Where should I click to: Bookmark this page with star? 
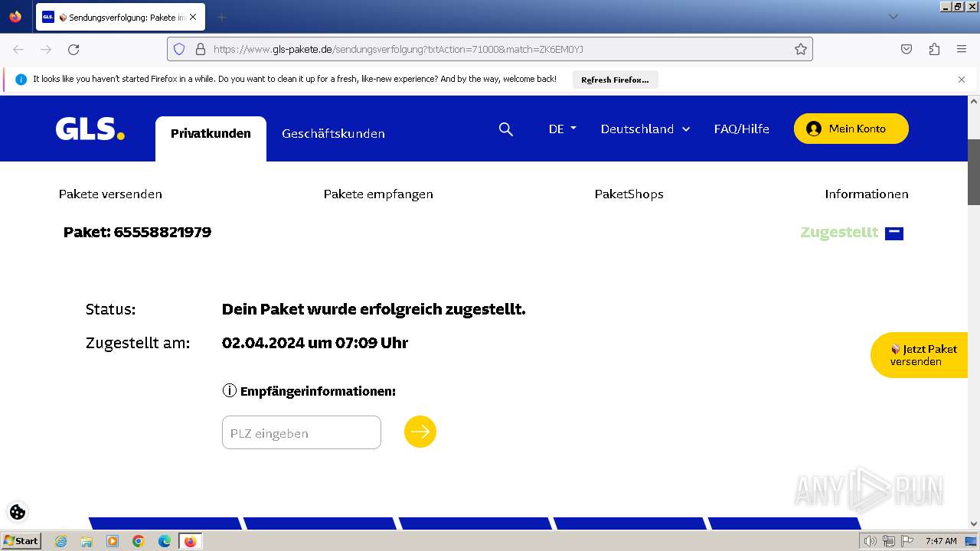pyautogui.click(x=800, y=49)
